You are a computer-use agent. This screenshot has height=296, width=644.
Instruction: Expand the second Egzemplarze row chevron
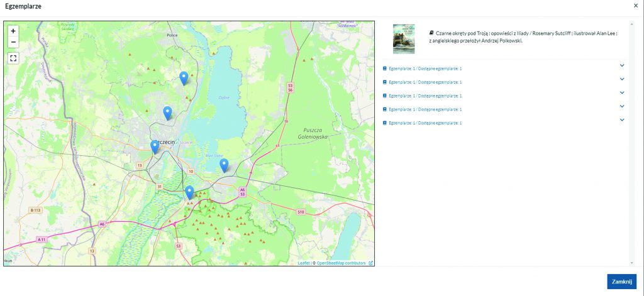(622, 79)
